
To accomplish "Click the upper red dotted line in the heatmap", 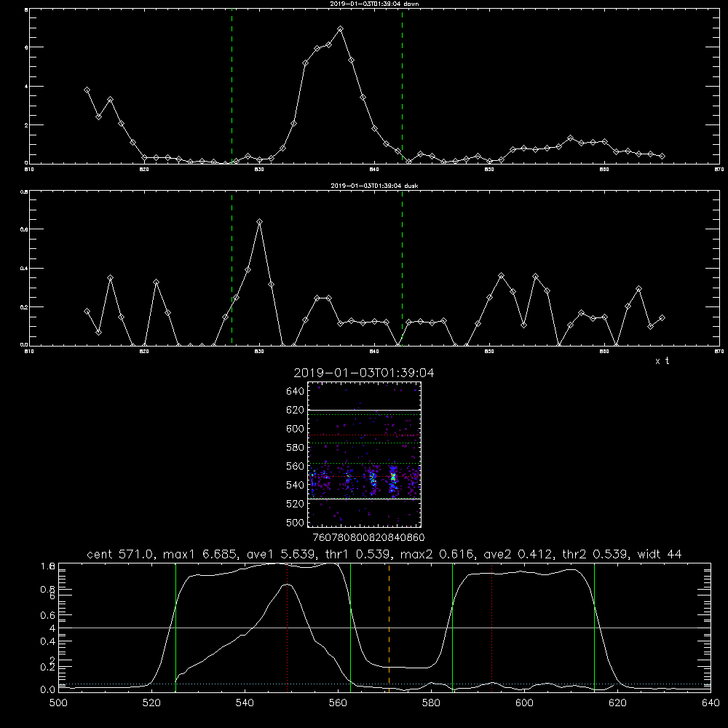I will click(x=364, y=435).
